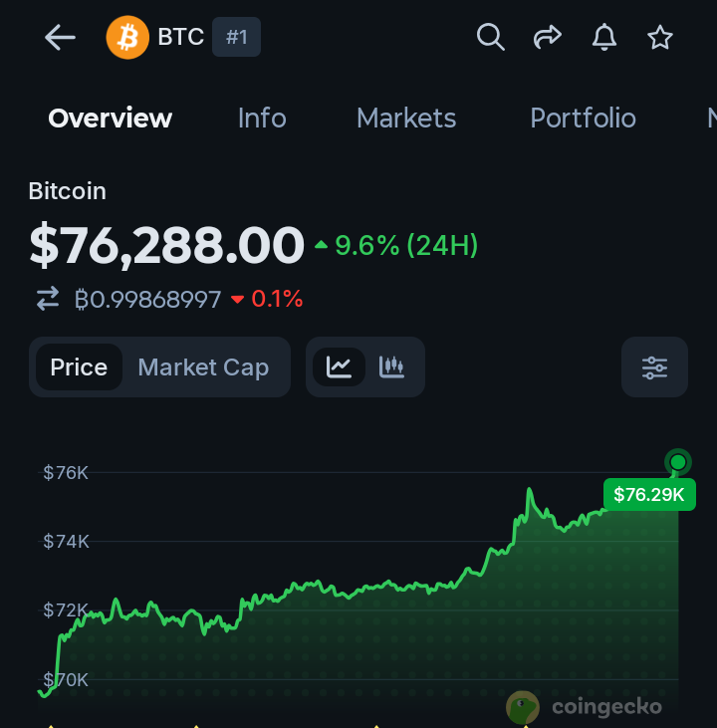This screenshot has height=728, width=717.
Task: Tap the $76.29K price tag on the chart
Action: 649,495
